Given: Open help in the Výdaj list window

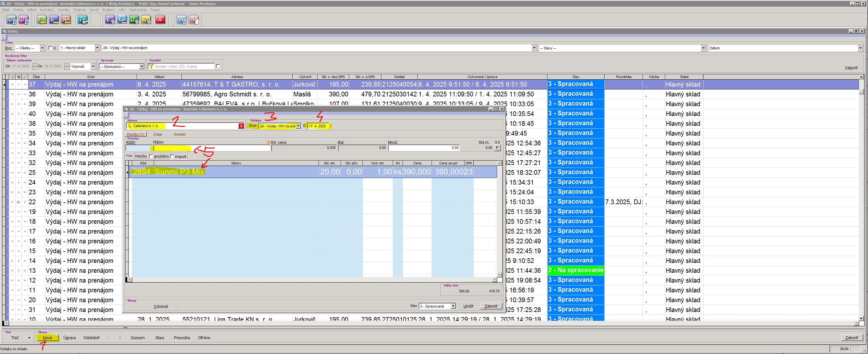Looking at the screenshot, I should [4, 37].
